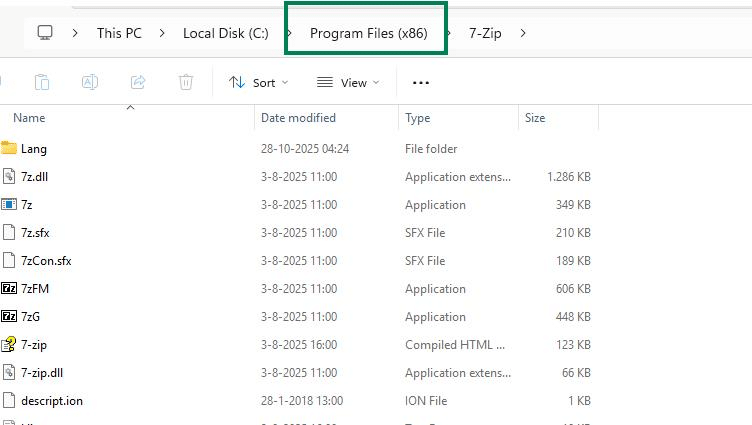Image resolution: width=752 pixels, height=425 pixels.
Task: Navigate to Program Files (x86) breadcrumb
Action: coord(368,33)
